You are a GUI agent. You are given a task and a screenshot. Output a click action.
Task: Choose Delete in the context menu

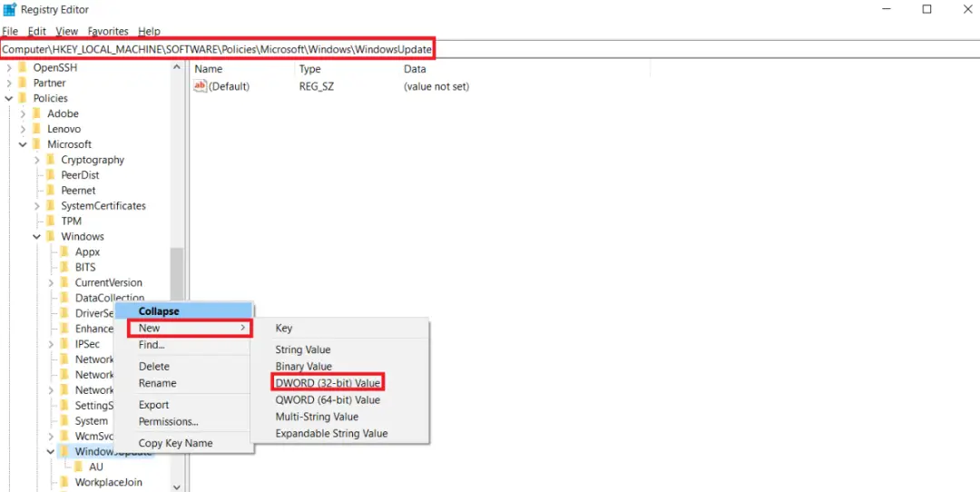coord(183,367)
